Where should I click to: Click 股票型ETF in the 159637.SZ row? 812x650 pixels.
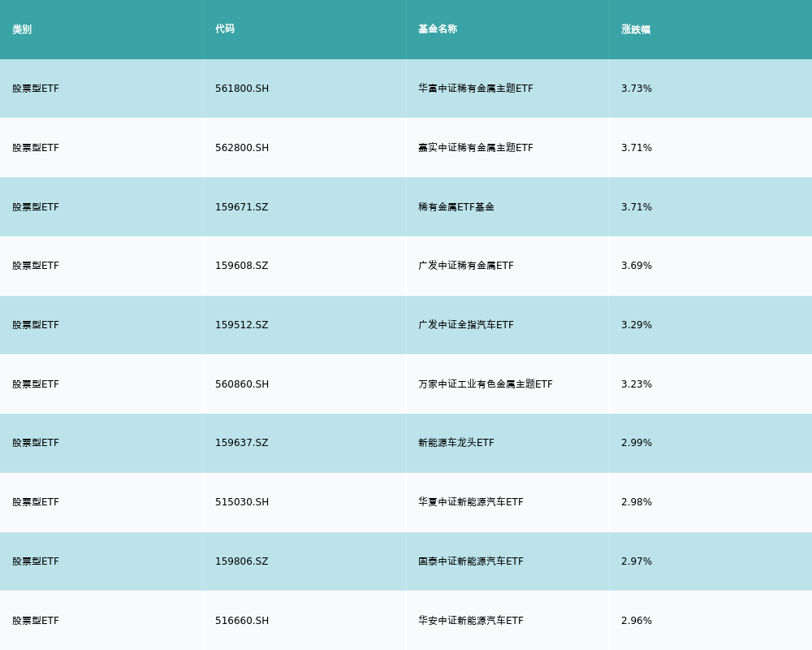(x=36, y=443)
